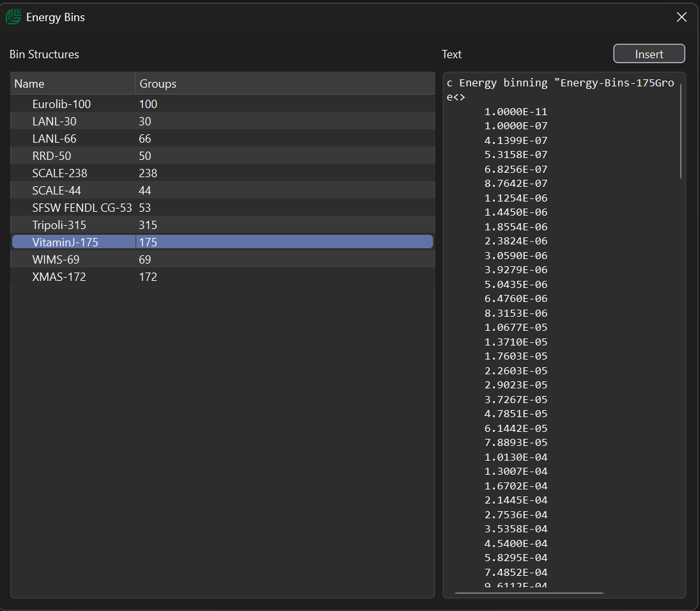Viewport: 700px width, 611px height.
Task: Click the horizontal scrollbar under the text
Action: pos(529,593)
